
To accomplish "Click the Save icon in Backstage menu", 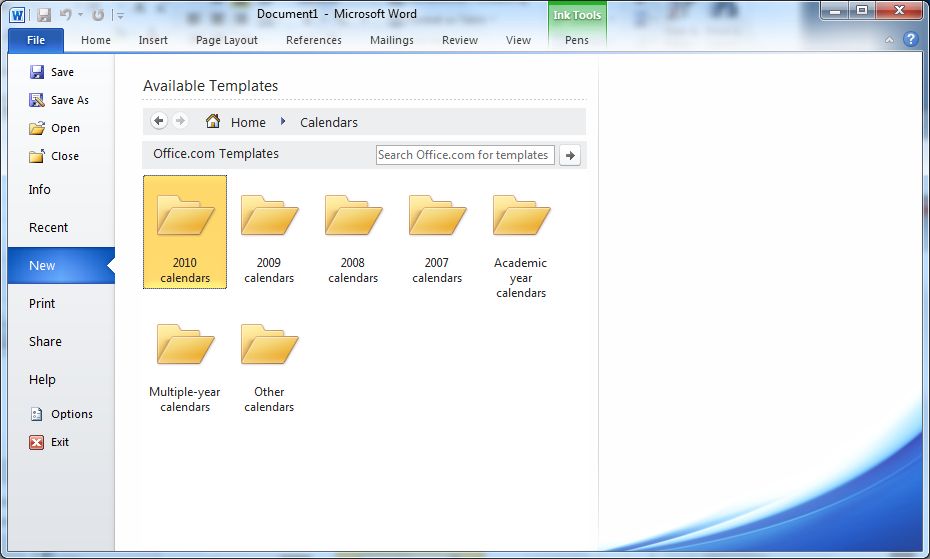I will tap(37, 72).
